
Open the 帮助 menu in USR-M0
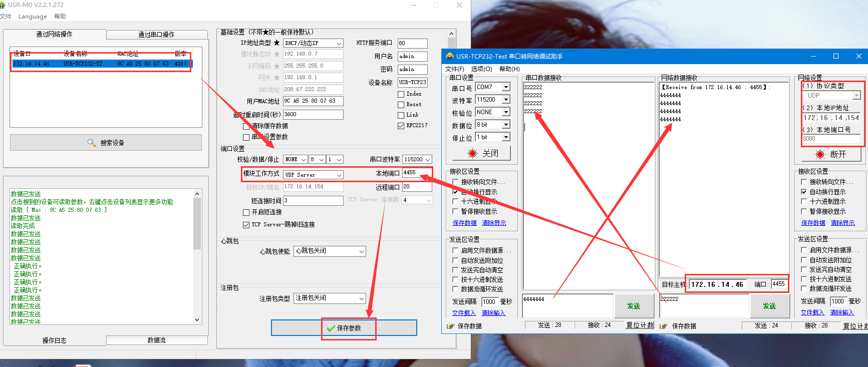(60, 17)
